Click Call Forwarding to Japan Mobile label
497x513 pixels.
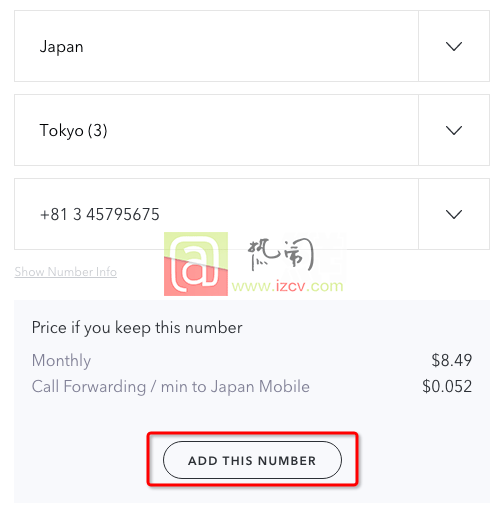[171, 387]
